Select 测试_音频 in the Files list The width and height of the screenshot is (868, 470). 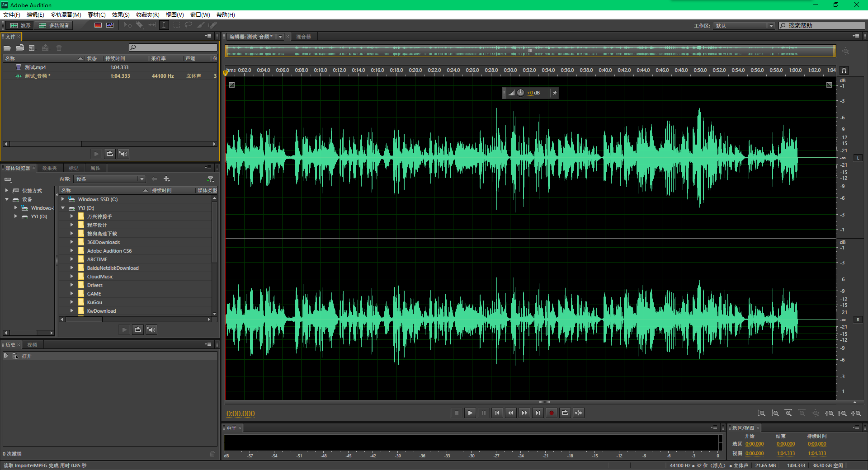point(110,76)
